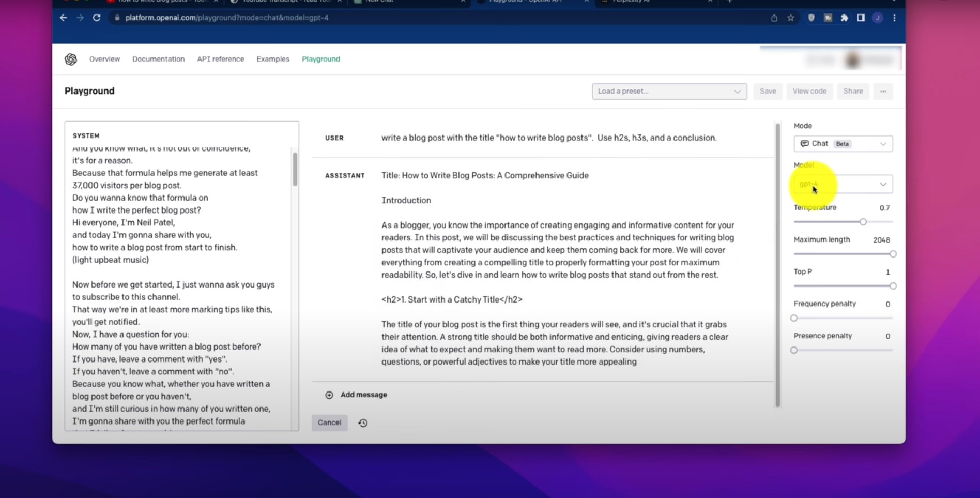Open the Chrome profile avatar J

coord(878,18)
